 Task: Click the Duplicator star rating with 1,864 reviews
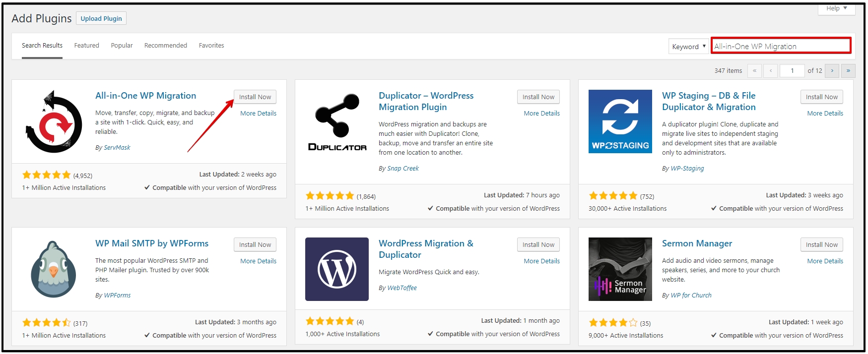click(330, 195)
